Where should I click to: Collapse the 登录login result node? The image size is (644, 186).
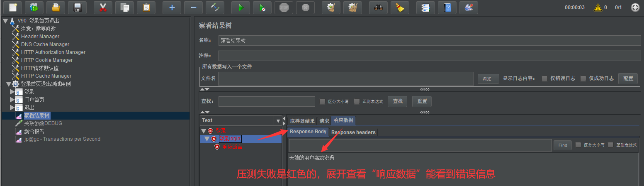click(207, 139)
